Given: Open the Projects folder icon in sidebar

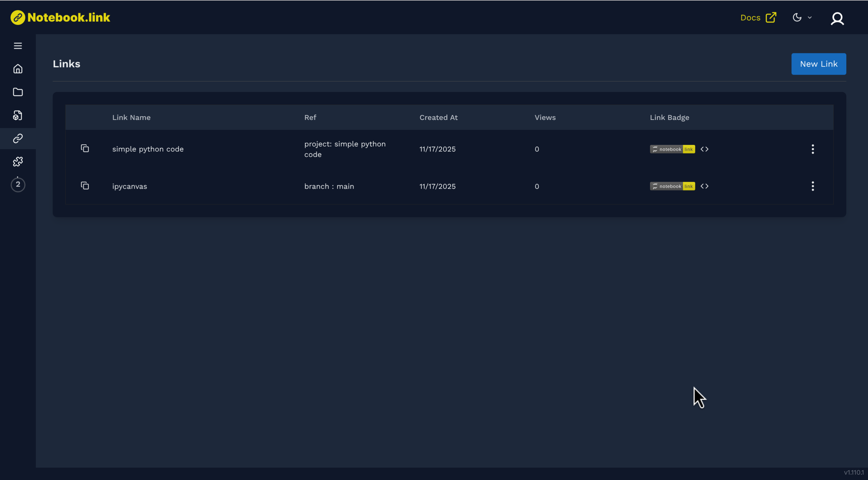Looking at the screenshot, I should coord(18,92).
